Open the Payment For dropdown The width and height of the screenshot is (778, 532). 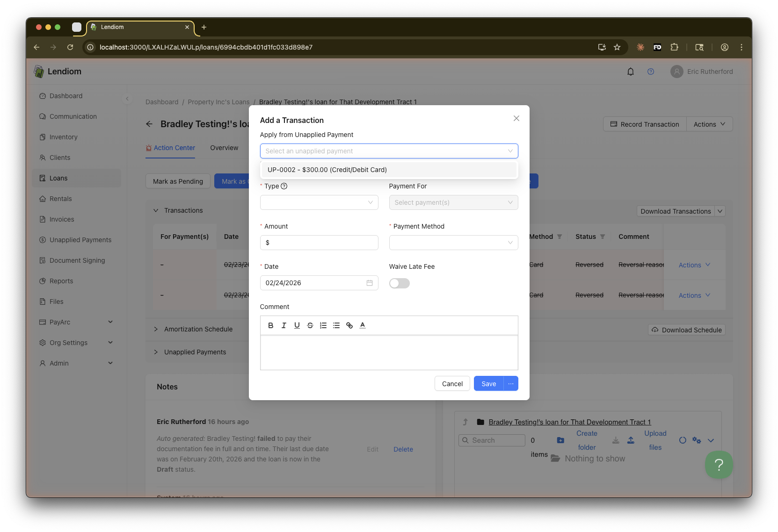[454, 202]
